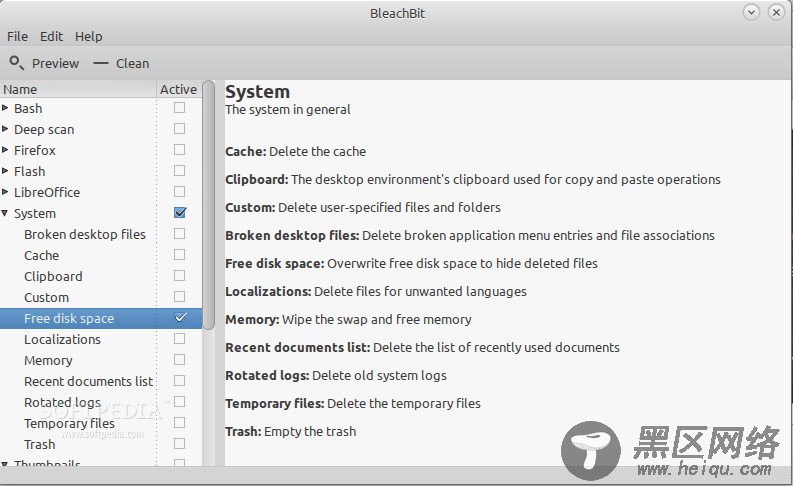The width and height of the screenshot is (793, 486).
Task: Tick the Trash checkbox
Action: [180, 444]
